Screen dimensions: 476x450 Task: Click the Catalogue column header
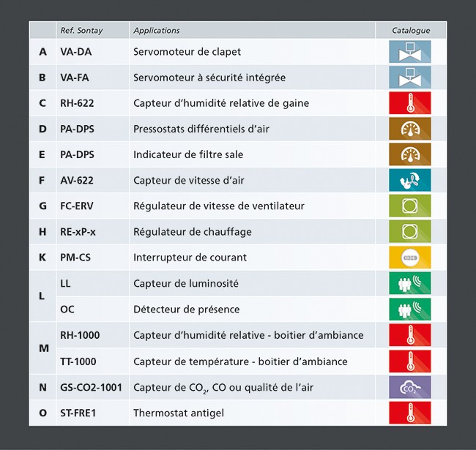tap(411, 31)
